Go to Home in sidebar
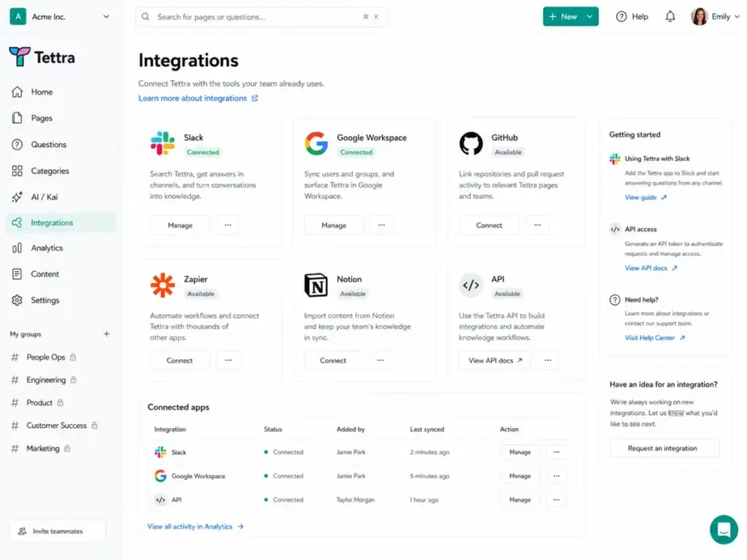 60,92
